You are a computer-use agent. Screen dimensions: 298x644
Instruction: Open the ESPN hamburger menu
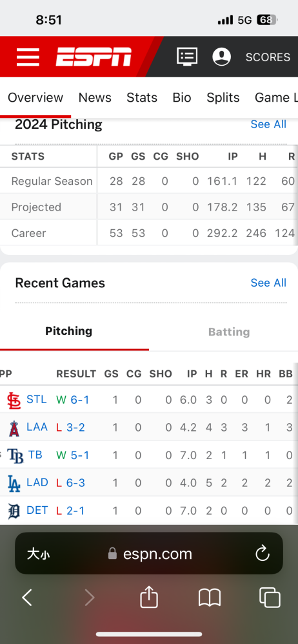tap(28, 57)
